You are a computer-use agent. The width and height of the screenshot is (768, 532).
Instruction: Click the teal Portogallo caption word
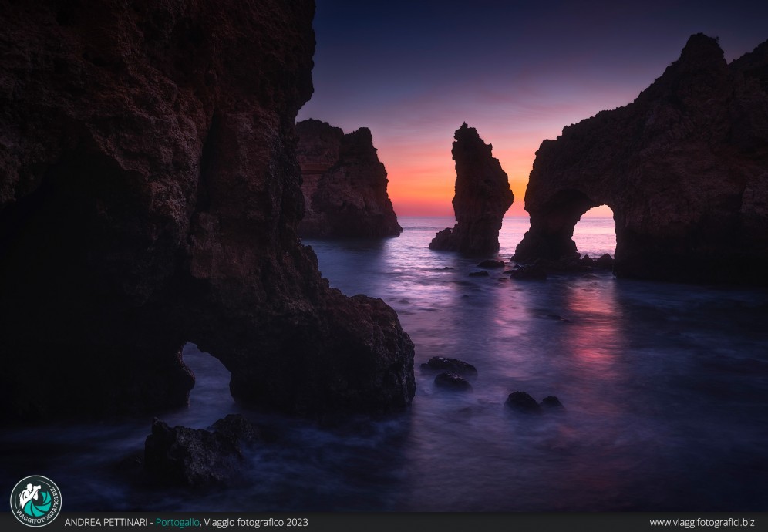click(177, 523)
